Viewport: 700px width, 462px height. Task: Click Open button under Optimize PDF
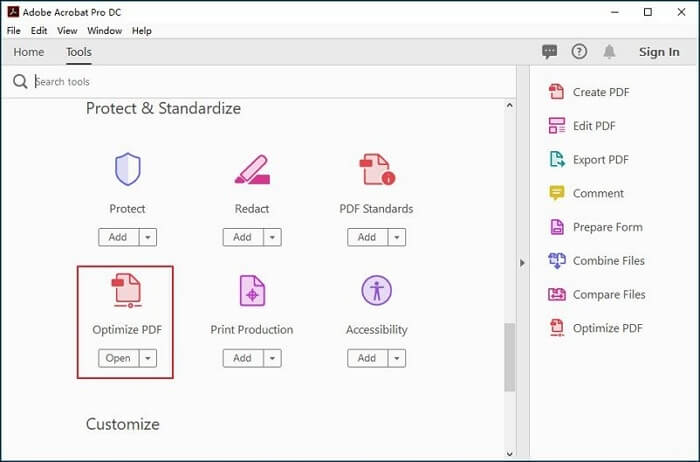coord(118,358)
